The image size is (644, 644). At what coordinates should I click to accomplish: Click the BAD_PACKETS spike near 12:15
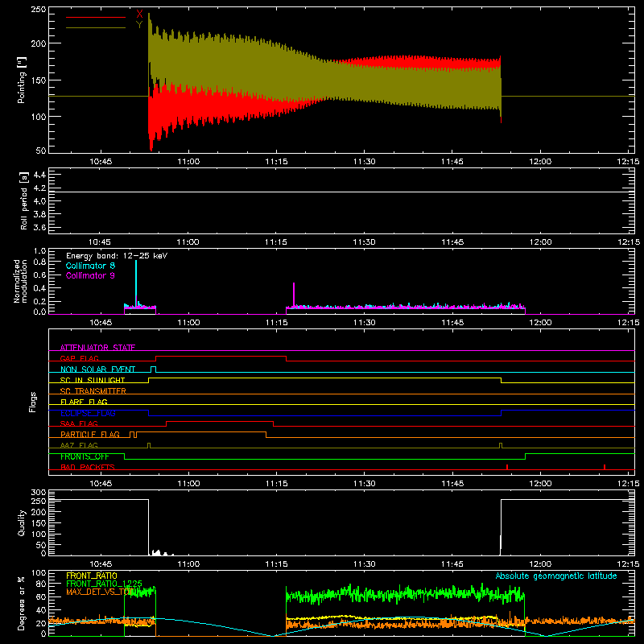[x=605, y=467]
